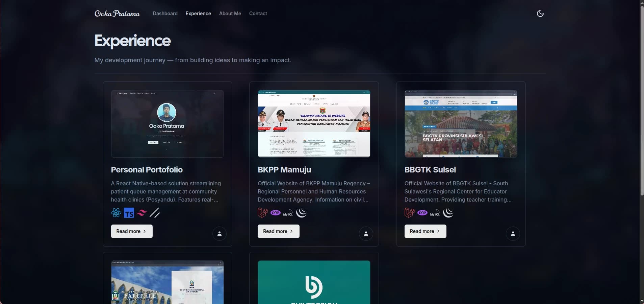Read more about Personal Portofolio
This screenshot has height=304, width=644.
[x=132, y=231]
